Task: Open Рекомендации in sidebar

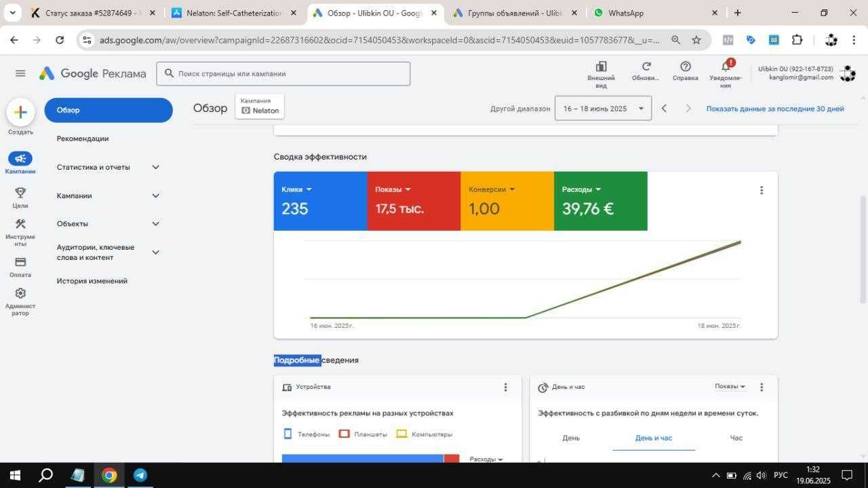Action: pyautogui.click(x=83, y=138)
